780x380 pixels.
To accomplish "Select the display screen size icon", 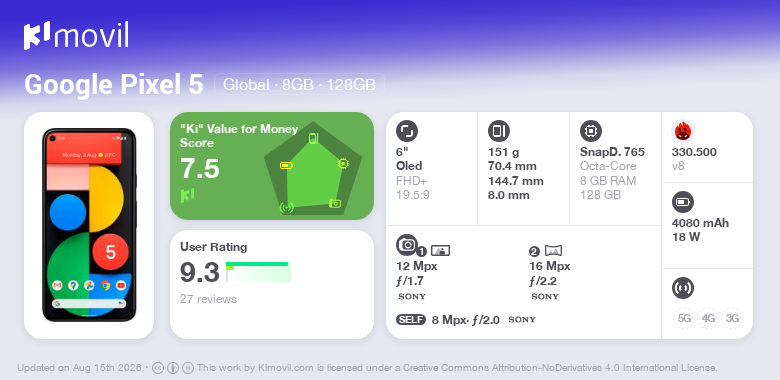I will (x=407, y=131).
